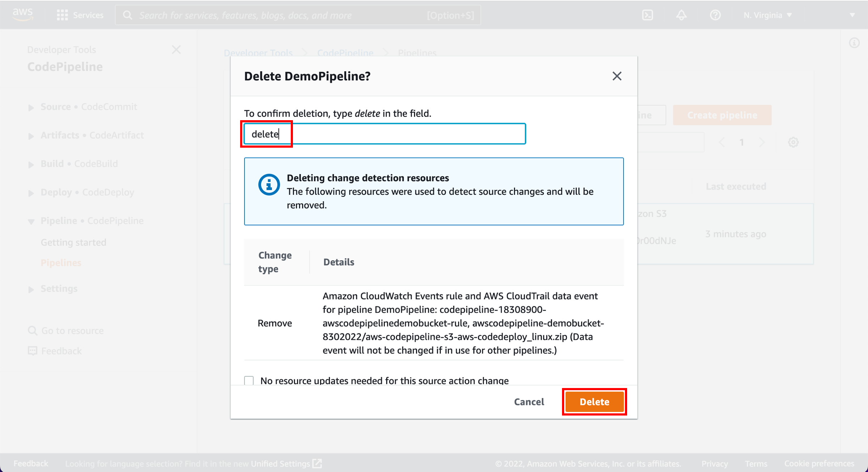Open Unified Settings external link icon
The image size is (868, 472).
click(x=317, y=463)
